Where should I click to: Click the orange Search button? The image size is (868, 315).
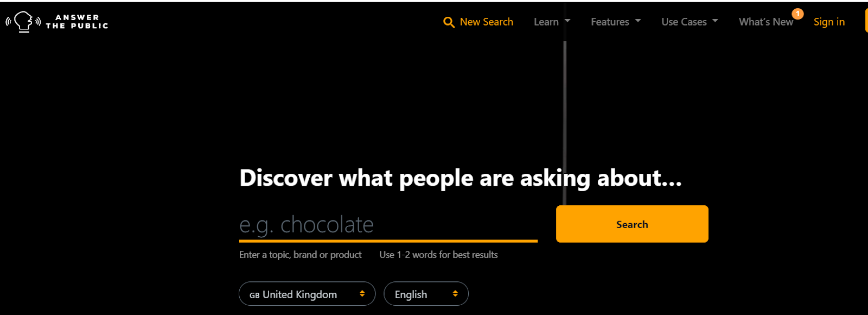pos(632,224)
